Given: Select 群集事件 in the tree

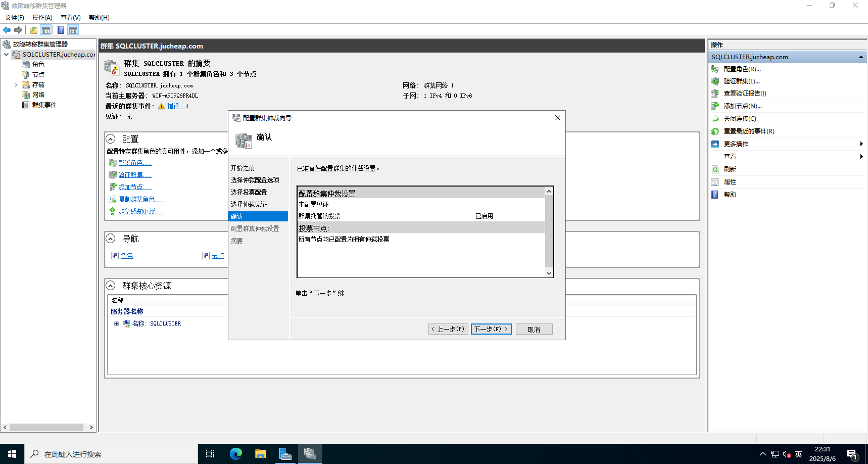Looking at the screenshot, I should (44, 105).
